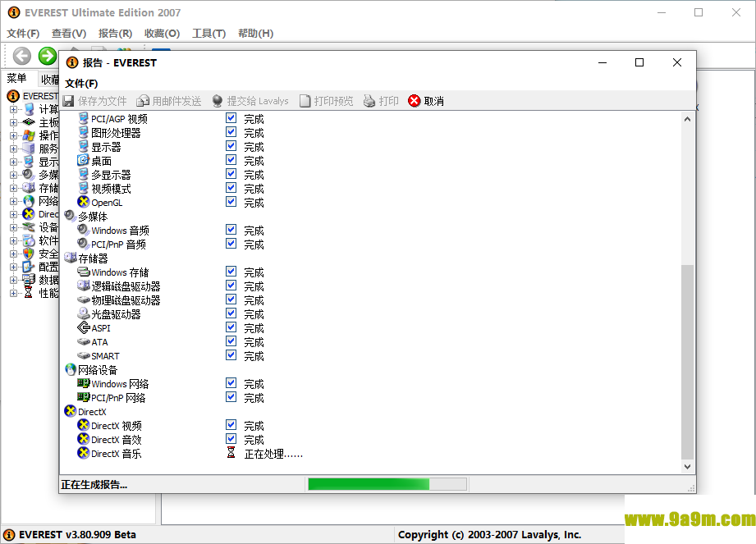The image size is (756, 544).
Task: Click the 多媒体 speaker category icon
Action: tap(71, 217)
